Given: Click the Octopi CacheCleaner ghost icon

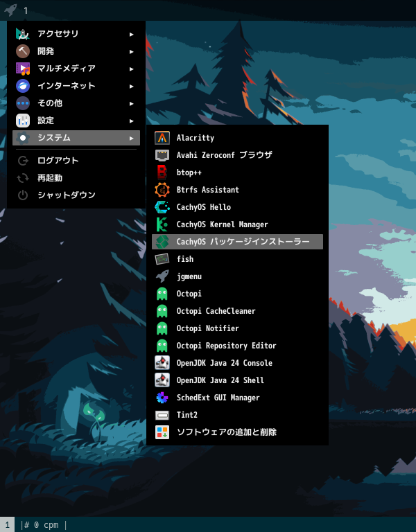Looking at the screenshot, I should [x=162, y=311].
